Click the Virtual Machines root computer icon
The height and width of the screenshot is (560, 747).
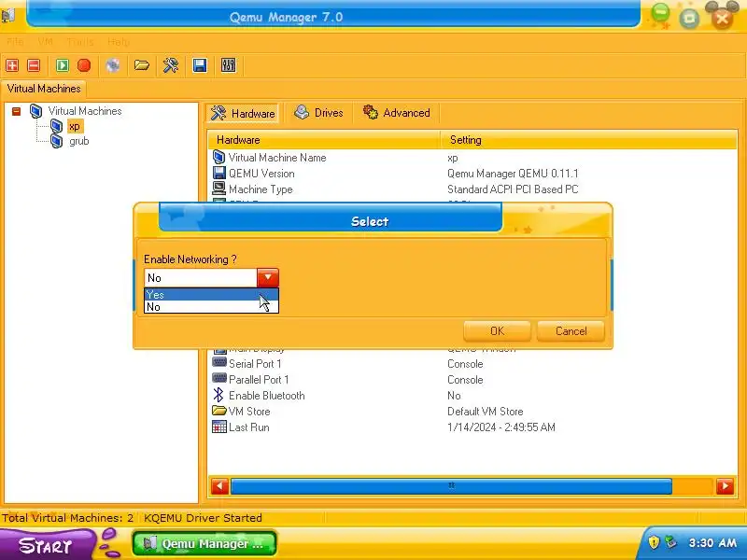coord(35,111)
